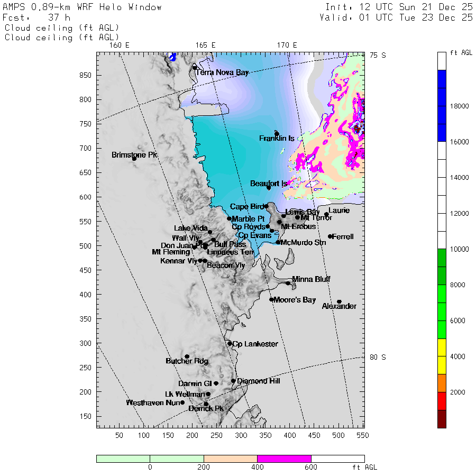Click the Diamond Hill marker dot
The image size is (476, 476).
(x=233, y=381)
